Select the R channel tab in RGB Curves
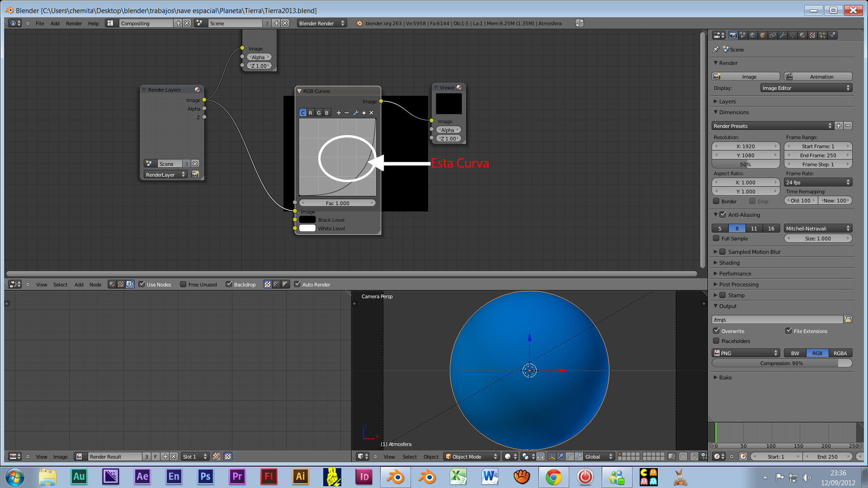The image size is (868, 488). point(311,113)
